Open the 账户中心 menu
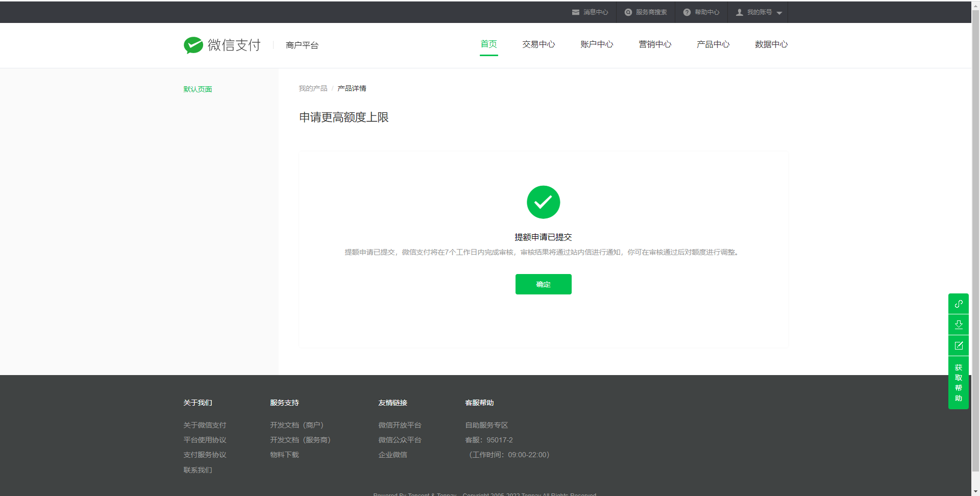 point(597,44)
